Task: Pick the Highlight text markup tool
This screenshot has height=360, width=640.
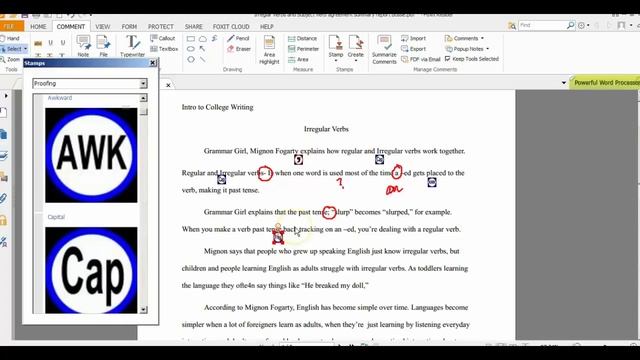Action: (x=38, y=43)
